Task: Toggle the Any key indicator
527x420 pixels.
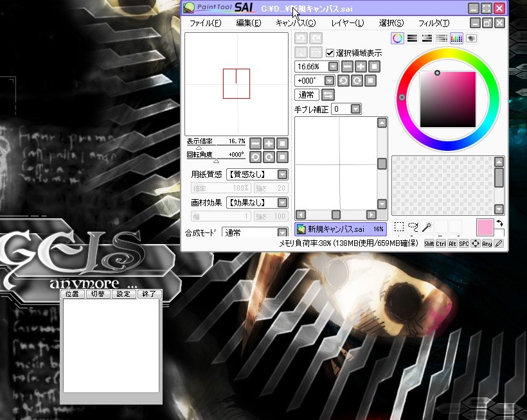Action: (487, 244)
